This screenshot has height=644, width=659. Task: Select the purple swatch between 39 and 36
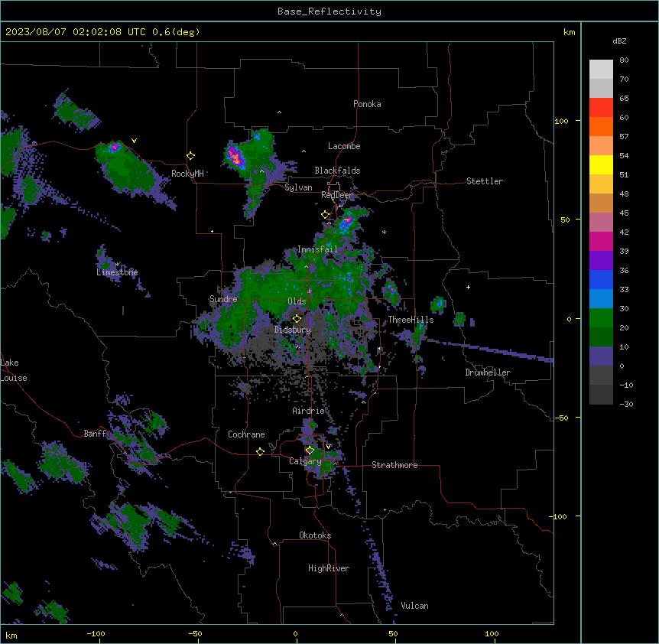click(601, 261)
